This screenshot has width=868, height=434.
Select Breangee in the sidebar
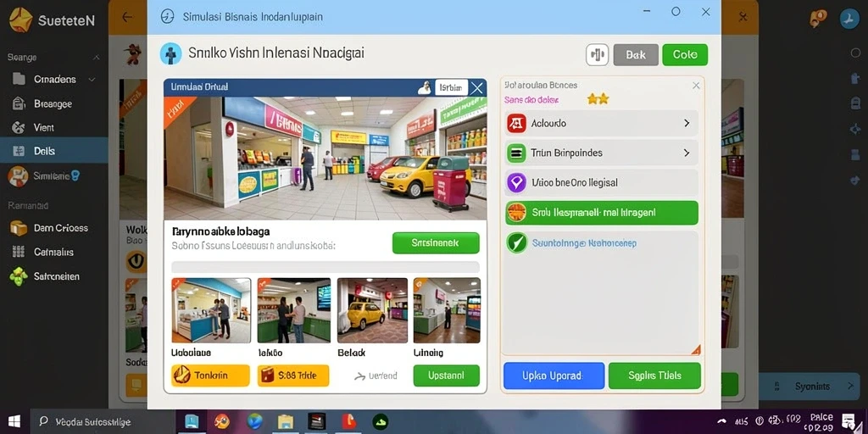point(53,103)
